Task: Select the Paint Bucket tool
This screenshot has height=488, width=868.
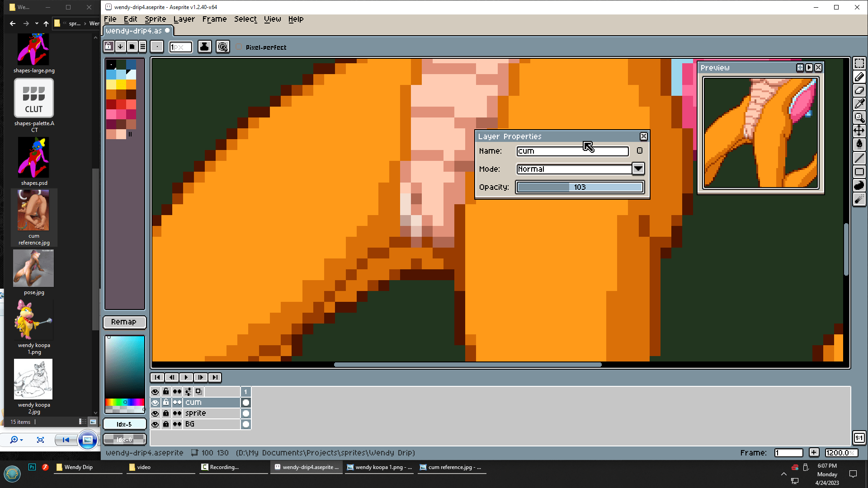Action: [x=859, y=144]
